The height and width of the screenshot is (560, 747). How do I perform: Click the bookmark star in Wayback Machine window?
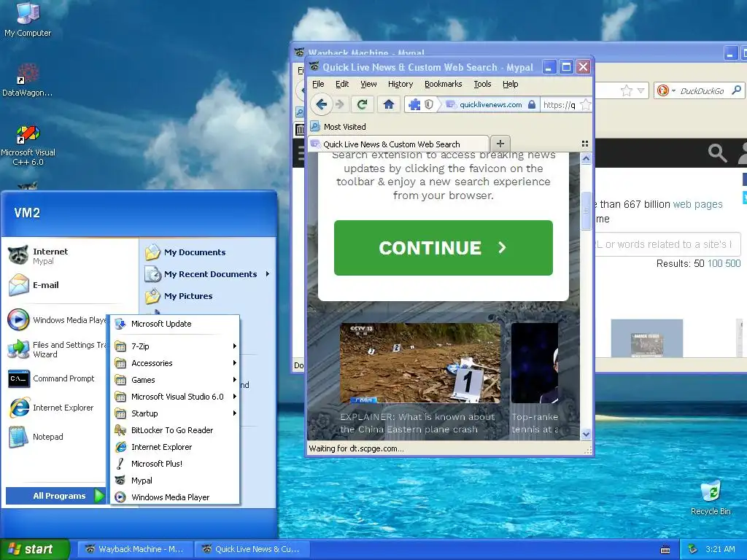click(x=627, y=90)
